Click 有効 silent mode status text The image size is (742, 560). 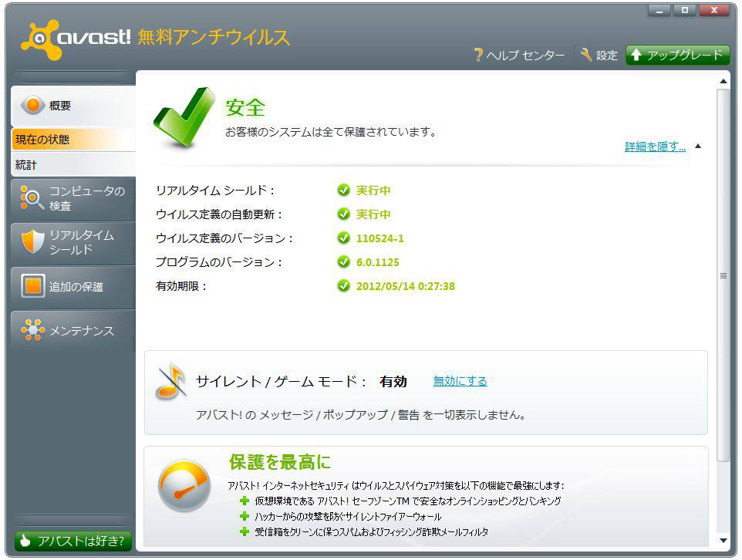click(393, 382)
